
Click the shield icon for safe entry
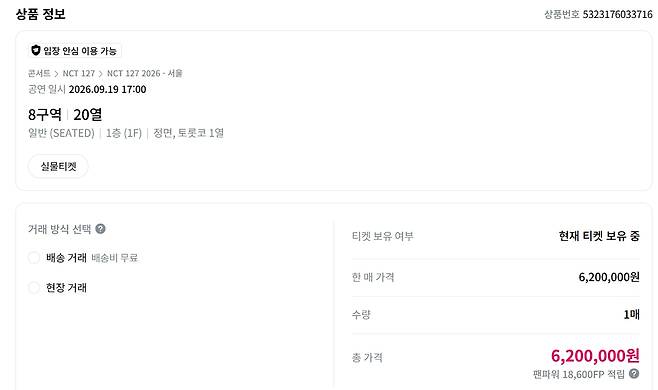point(36,50)
